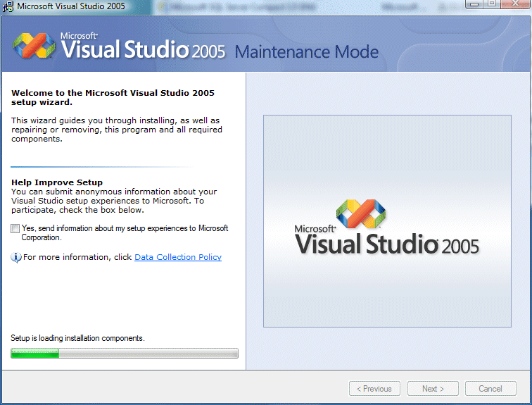Click the 'Microsoft Visual Studio 2005' window title text
This screenshot has height=405, width=532.
coord(71,6)
